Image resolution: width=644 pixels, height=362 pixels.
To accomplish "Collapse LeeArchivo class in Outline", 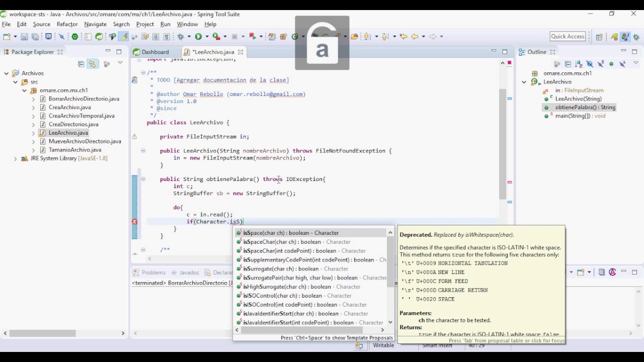I will pos(524,82).
